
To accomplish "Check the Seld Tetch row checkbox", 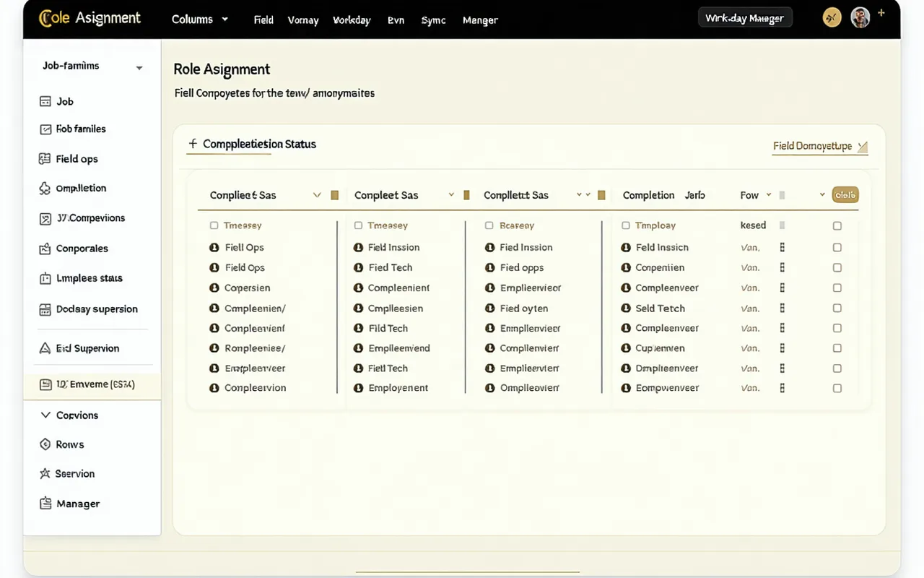I will [837, 308].
